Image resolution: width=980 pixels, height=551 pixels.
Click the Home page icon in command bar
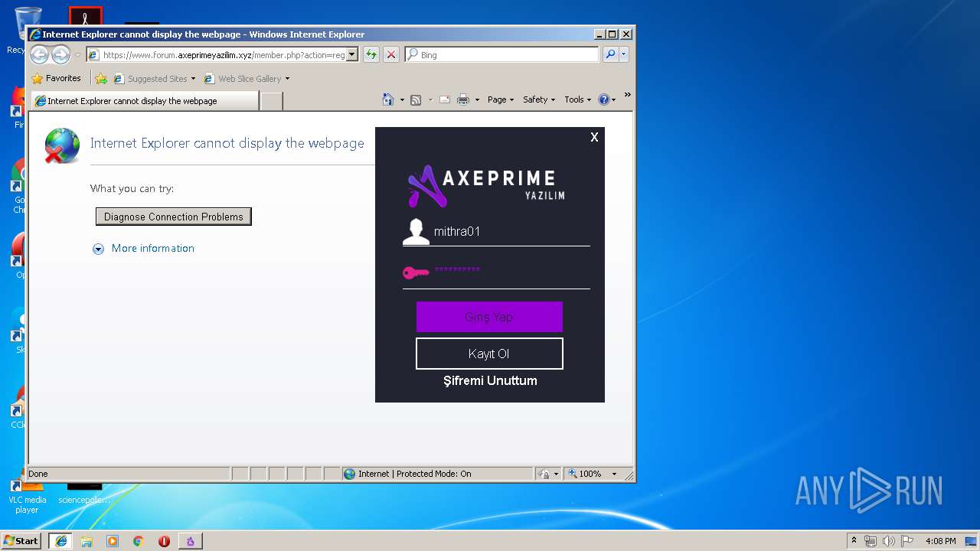pyautogui.click(x=388, y=99)
